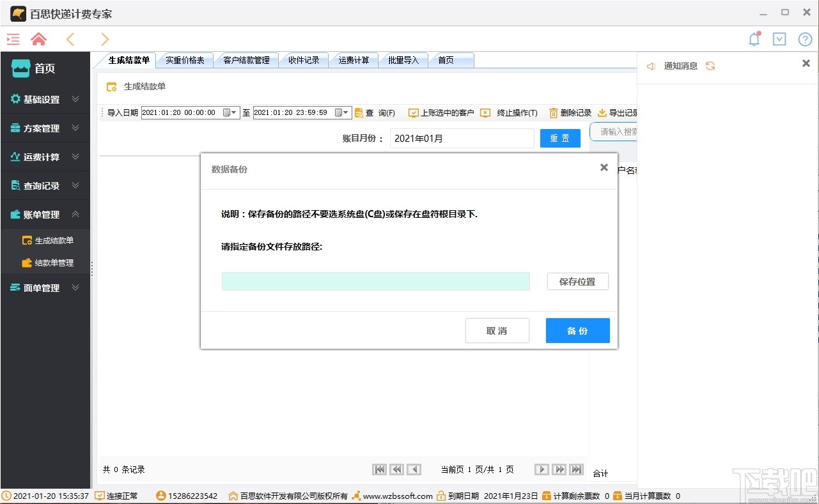Refresh the 通知消息 notification messages panel
The height and width of the screenshot is (504, 819).
pos(710,66)
